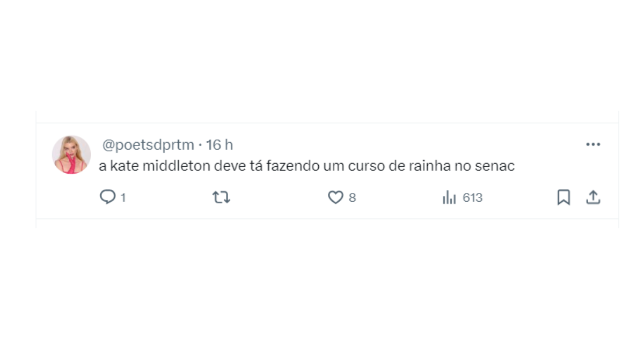Click the retweet arrows icon
This screenshot has width=644, height=362.
coord(221,197)
